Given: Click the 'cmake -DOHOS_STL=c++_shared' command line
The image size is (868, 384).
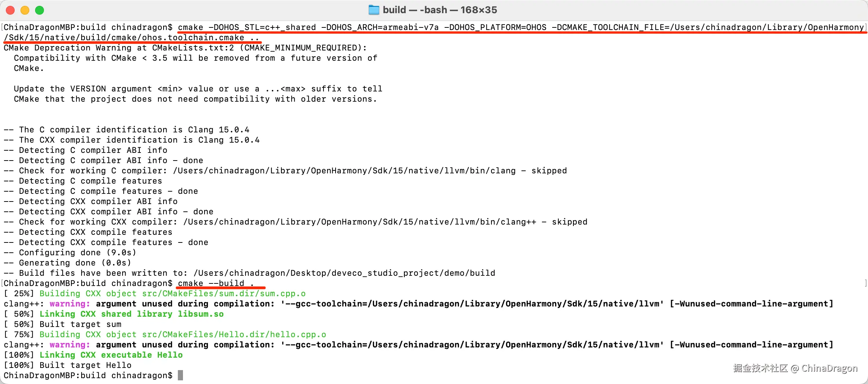Looking at the screenshot, I should point(434,27).
